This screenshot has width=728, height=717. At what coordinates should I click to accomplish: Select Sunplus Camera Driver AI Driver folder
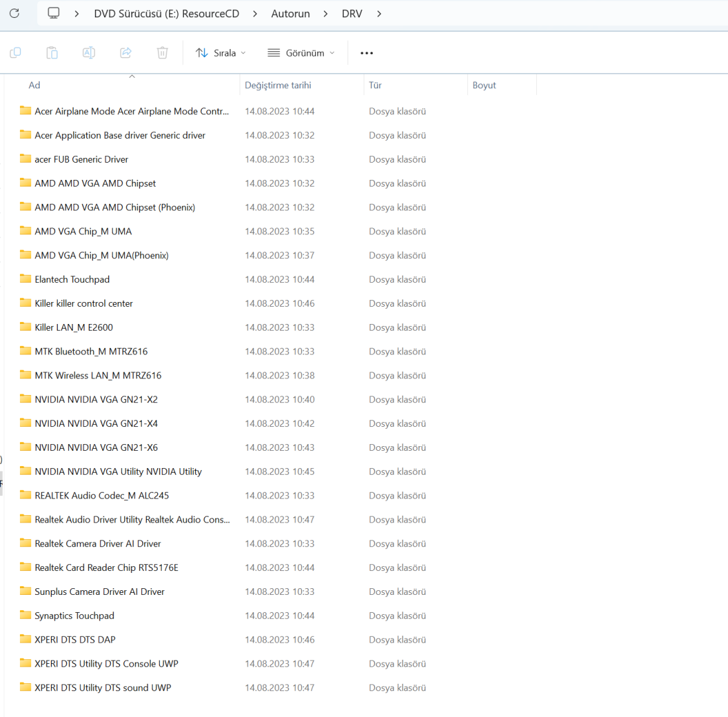click(100, 592)
